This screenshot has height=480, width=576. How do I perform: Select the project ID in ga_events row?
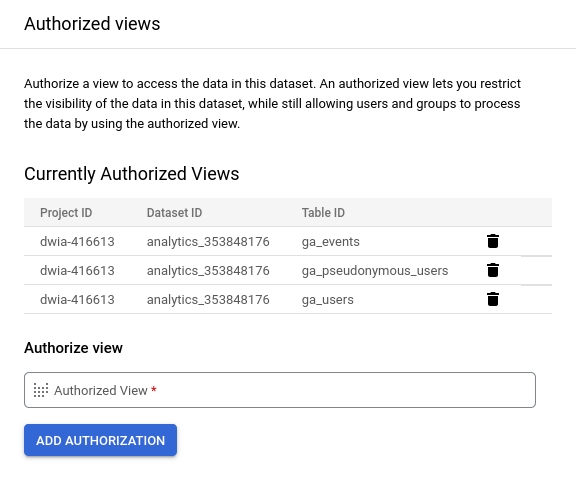click(x=77, y=242)
